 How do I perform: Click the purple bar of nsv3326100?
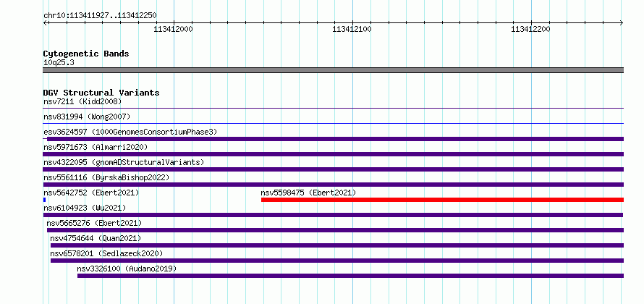coord(350,276)
